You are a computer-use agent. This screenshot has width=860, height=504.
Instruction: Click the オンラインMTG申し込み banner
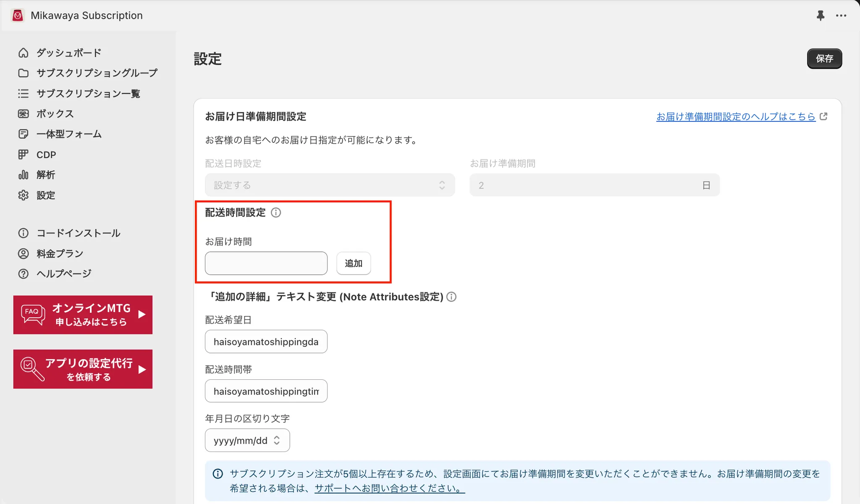coord(83,315)
